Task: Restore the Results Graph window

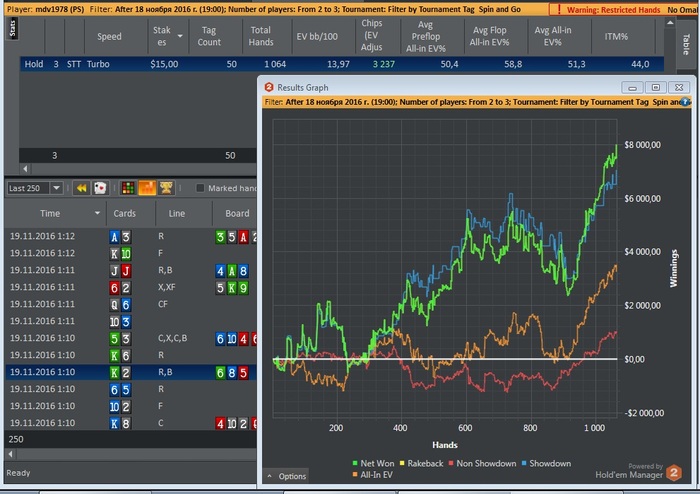Action: [655, 87]
